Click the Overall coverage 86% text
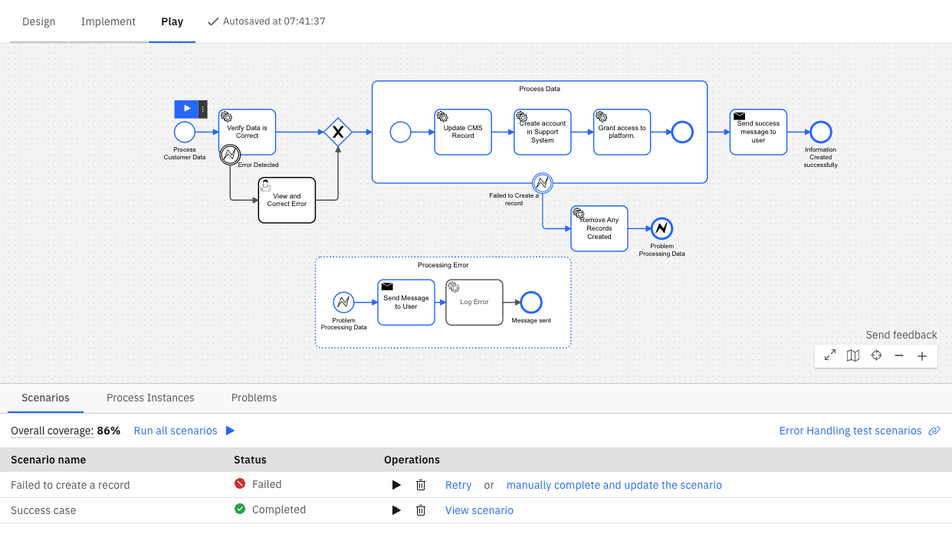The image size is (952, 560). tap(65, 431)
